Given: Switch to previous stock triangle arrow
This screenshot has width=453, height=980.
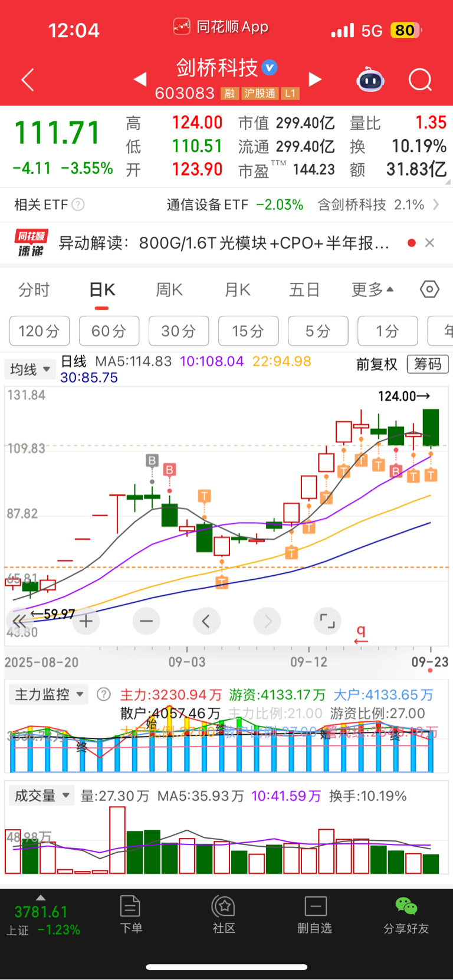Looking at the screenshot, I should (x=140, y=79).
